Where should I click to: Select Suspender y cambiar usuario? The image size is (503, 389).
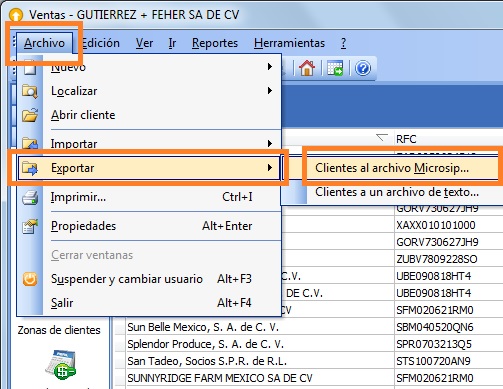(149, 279)
